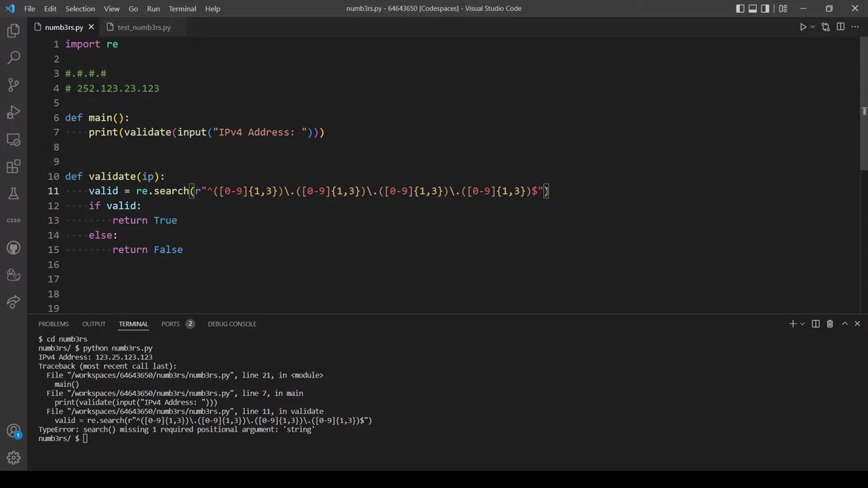The height and width of the screenshot is (488, 868).
Task: Open the Manage gear menu
Action: 14,458
